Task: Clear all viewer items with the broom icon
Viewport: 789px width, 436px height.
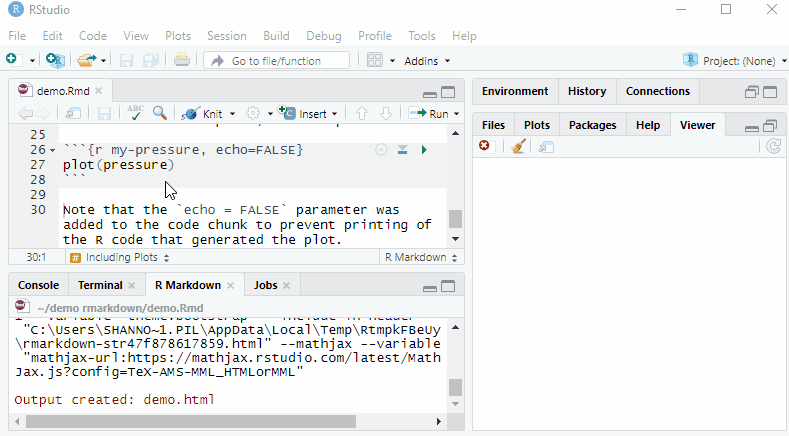Action: pyautogui.click(x=518, y=146)
